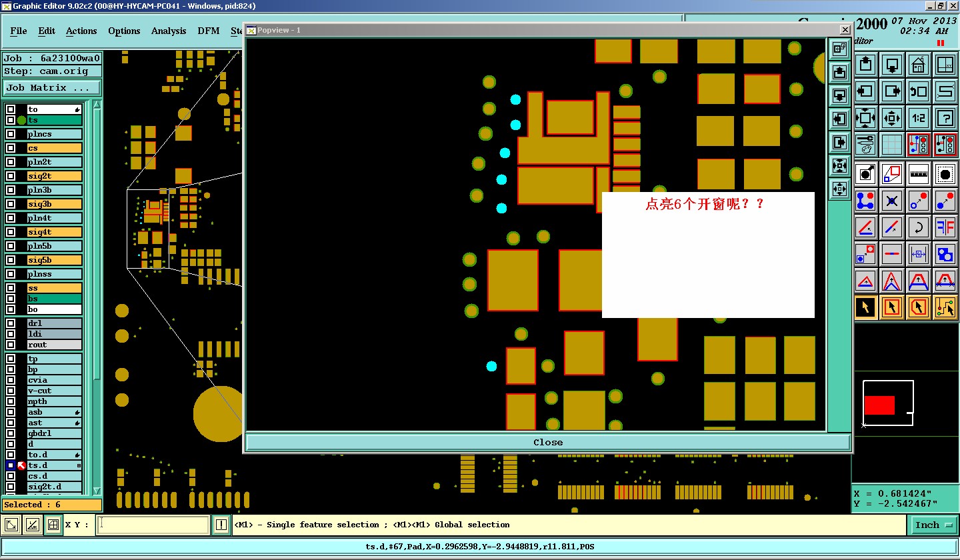Viewport: 960px width, 560px height.
Task: Open the Options menu
Action: coord(124,31)
